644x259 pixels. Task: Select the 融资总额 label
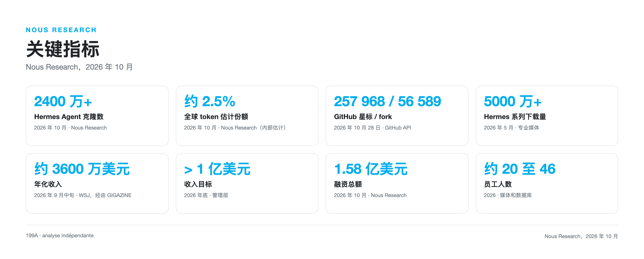[348, 184]
